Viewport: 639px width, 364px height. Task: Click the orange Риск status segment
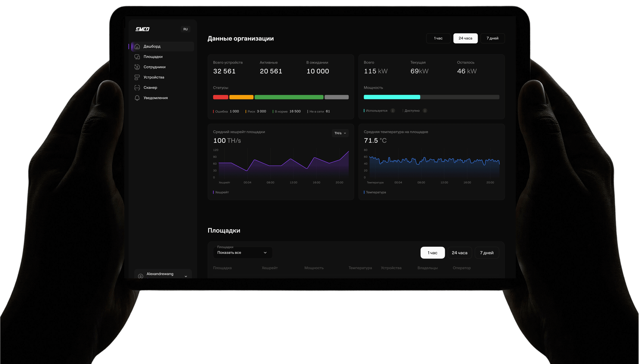click(x=241, y=97)
